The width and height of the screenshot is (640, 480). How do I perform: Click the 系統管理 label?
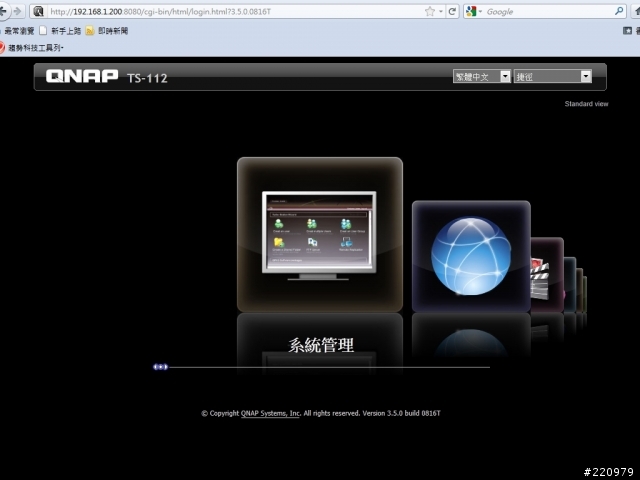tap(321, 345)
